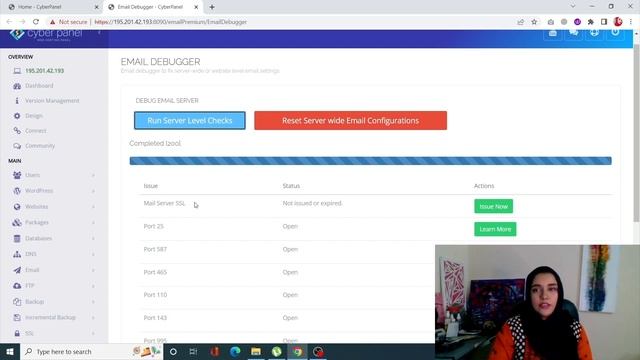Click the Websites globe icon
The height and width of the screenshot is (360, 640).
click(17, 207)
